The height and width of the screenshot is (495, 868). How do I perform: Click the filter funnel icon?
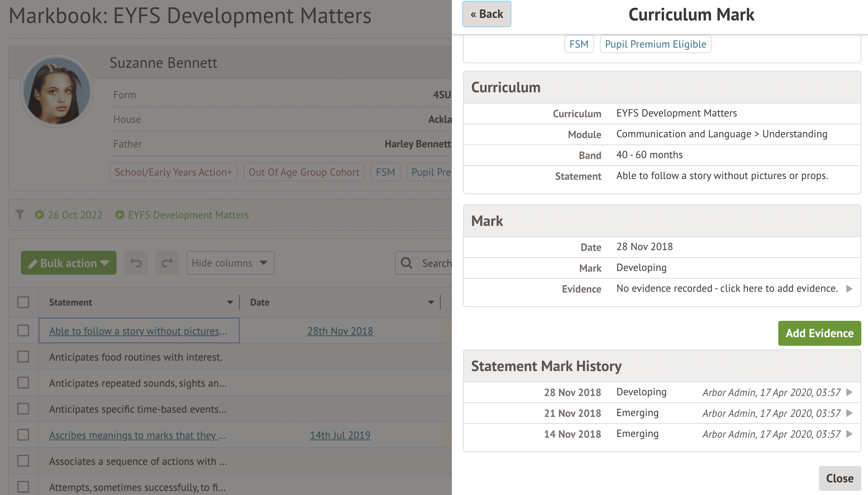(x=20, y=215)
